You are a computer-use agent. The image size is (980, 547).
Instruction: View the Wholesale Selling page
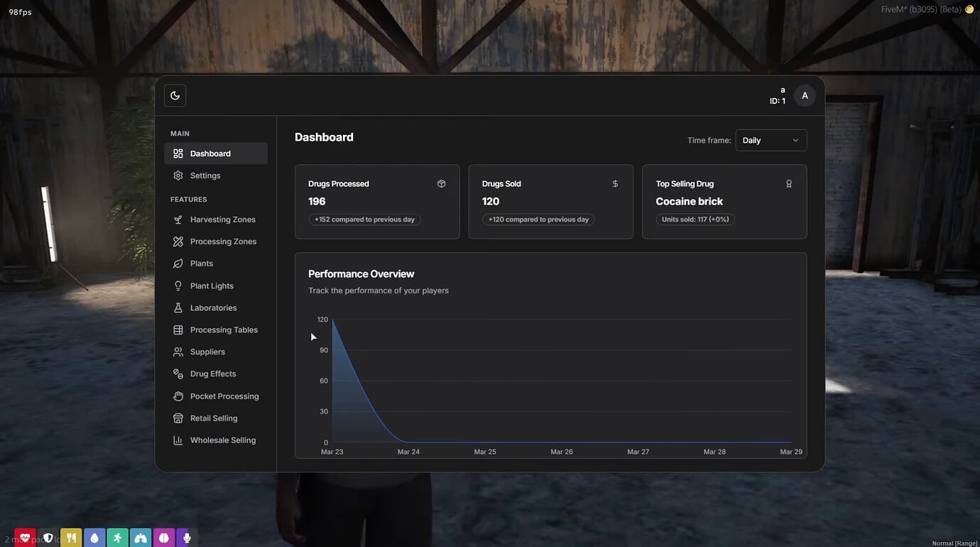(x=221, y=439)
